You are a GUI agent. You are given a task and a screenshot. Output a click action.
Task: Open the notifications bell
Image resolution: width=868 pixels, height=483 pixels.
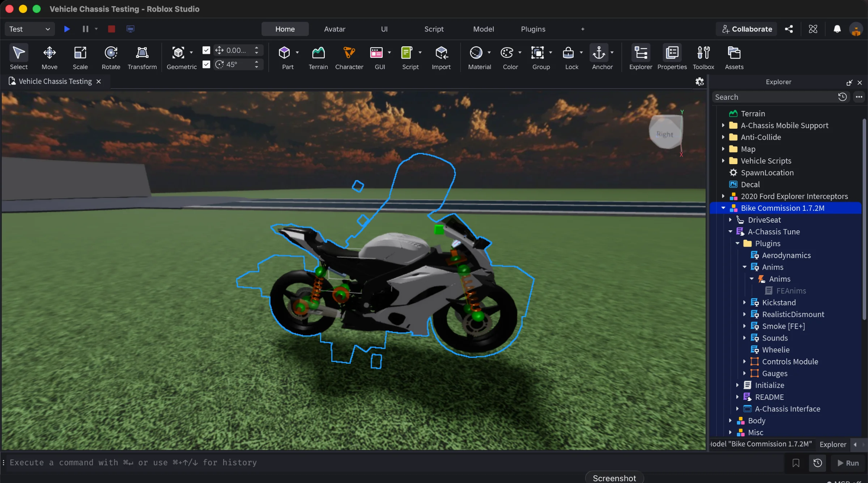837,29
